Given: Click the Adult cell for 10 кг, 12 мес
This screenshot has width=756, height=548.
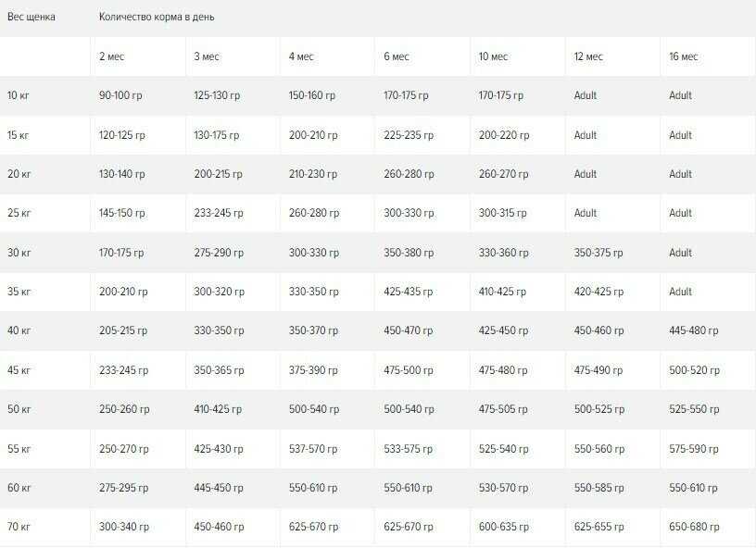Looking at the screenshot, I should pyautogui.click(x=586, y=95).
